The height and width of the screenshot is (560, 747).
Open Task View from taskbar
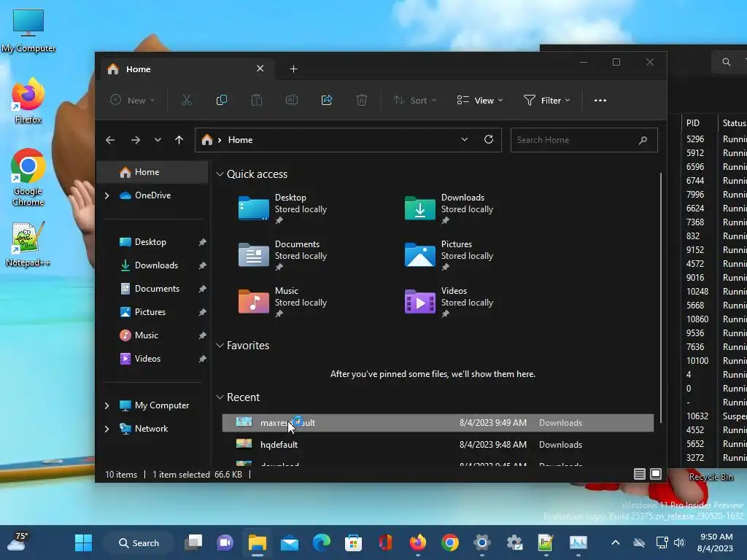(x=193, y=542)
